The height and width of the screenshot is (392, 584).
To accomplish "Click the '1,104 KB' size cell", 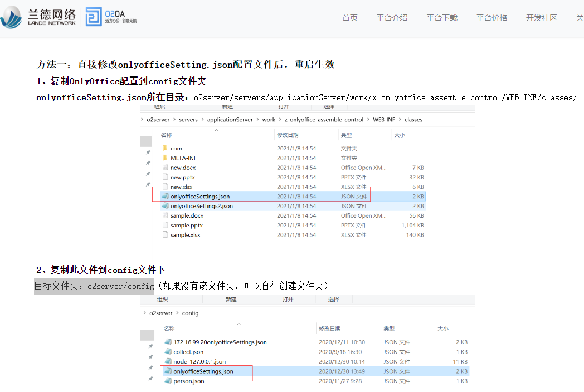I will coord(413,225).
